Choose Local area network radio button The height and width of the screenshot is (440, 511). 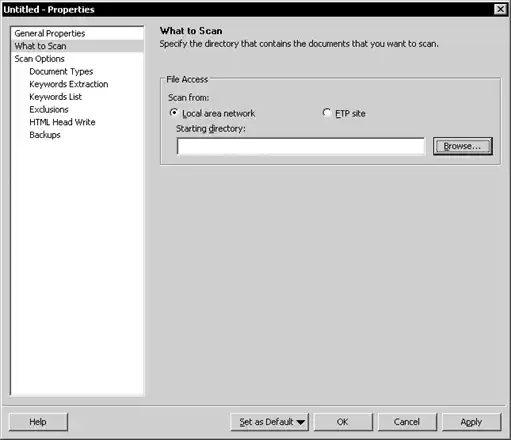[x=174, y=113]
